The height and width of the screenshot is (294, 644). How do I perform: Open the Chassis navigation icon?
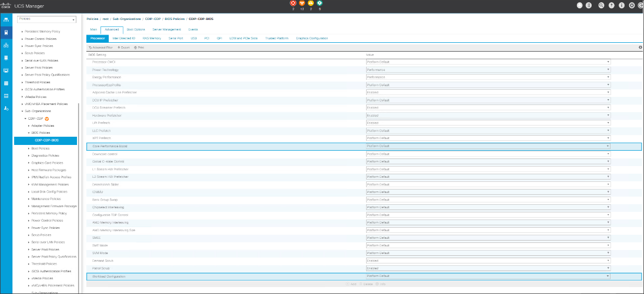click(x=6, y=96)
